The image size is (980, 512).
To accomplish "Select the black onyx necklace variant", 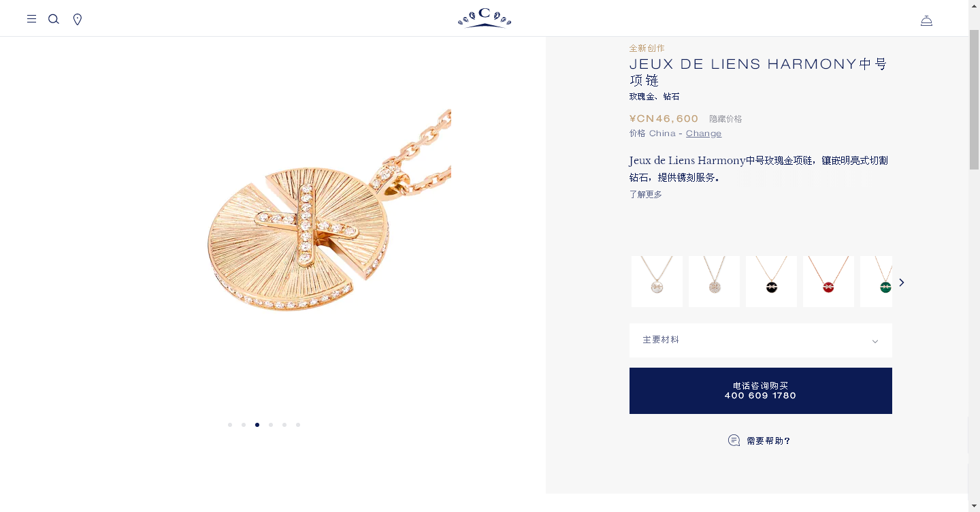I will [771, 281].
